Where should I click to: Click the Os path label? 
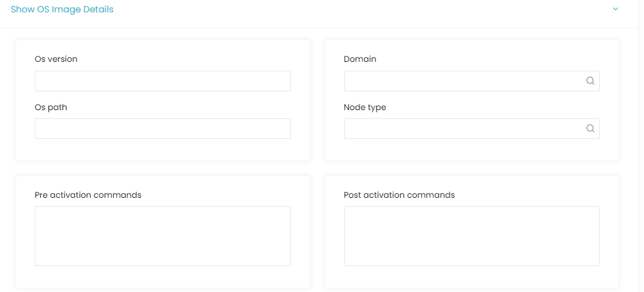pos(51,108)
